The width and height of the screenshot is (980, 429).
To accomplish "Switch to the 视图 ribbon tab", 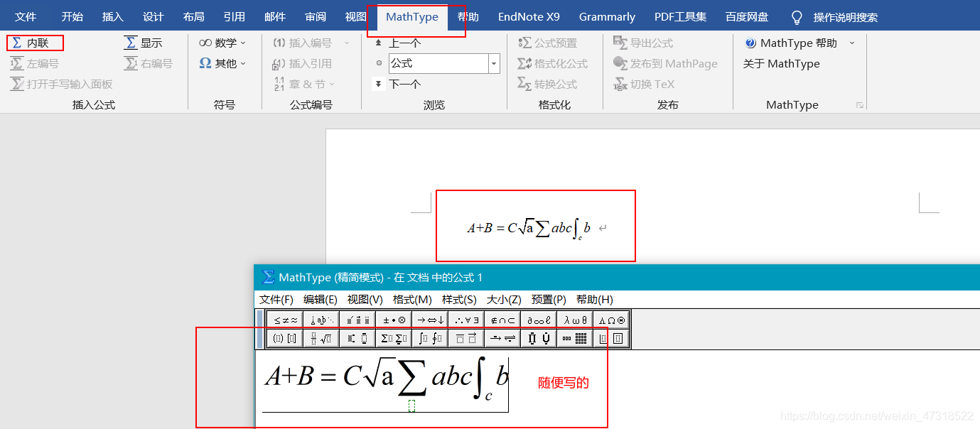I will (x=355, y=17).
